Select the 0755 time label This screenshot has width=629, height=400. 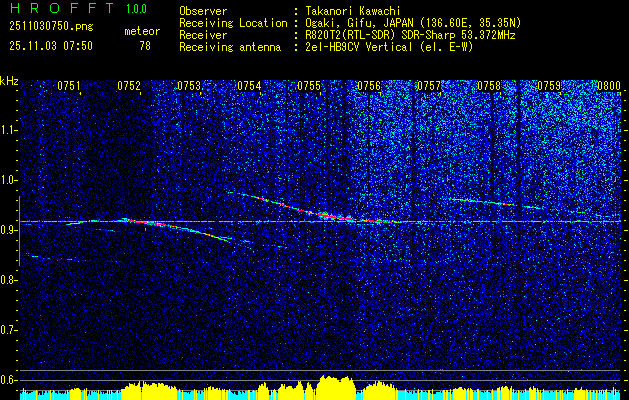click(x=309, y=86)
